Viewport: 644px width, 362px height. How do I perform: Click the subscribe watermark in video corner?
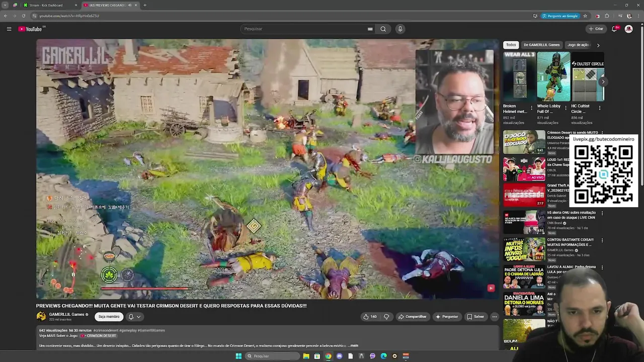[x=491, y=288]
